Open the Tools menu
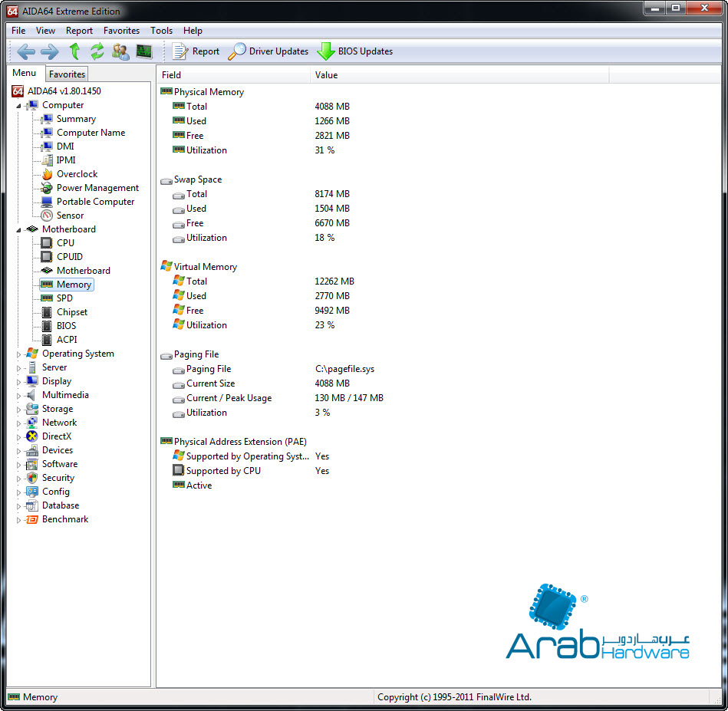 (162, 31)
